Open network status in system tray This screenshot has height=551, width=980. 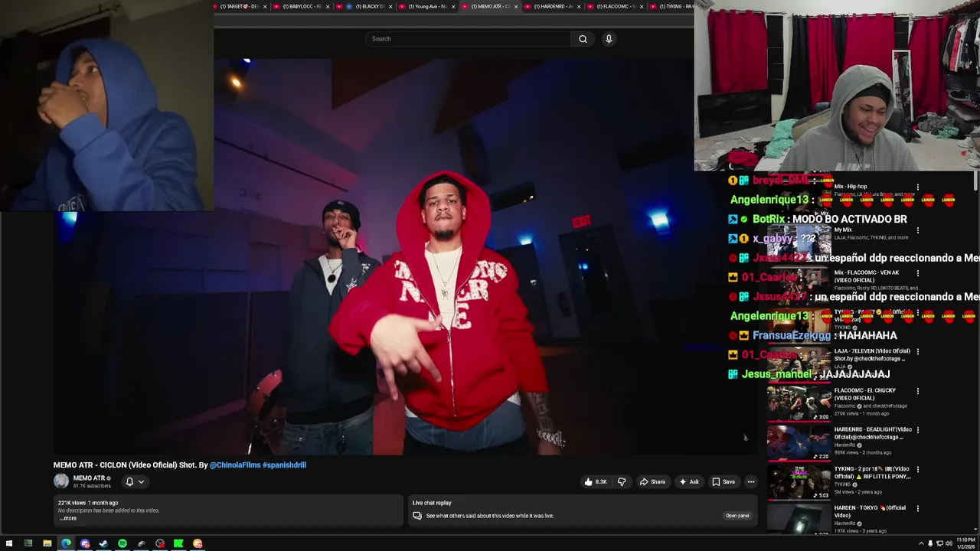pyautogui.click(x=939, y=543)
